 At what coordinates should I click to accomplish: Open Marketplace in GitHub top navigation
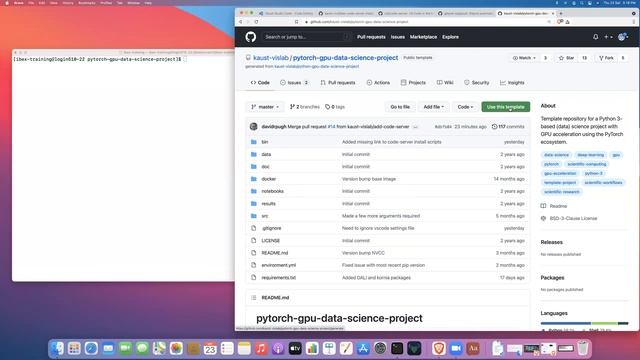click(x=423, y=37)
